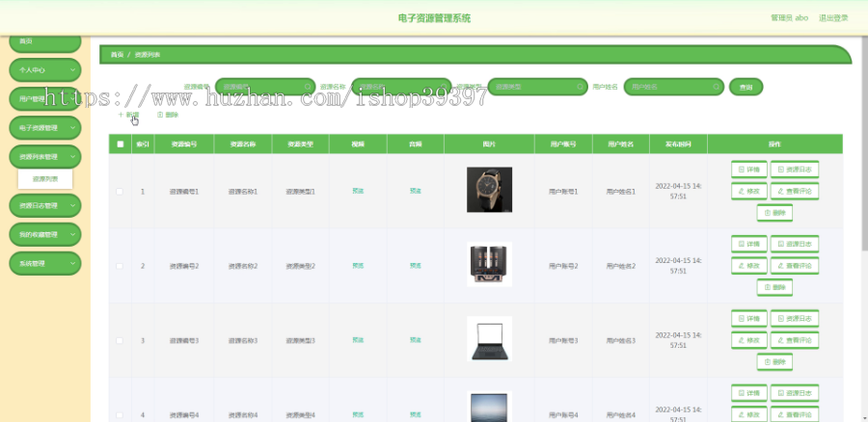
Task: Tick the checkbox for row 4
Action: click(120, 415)
